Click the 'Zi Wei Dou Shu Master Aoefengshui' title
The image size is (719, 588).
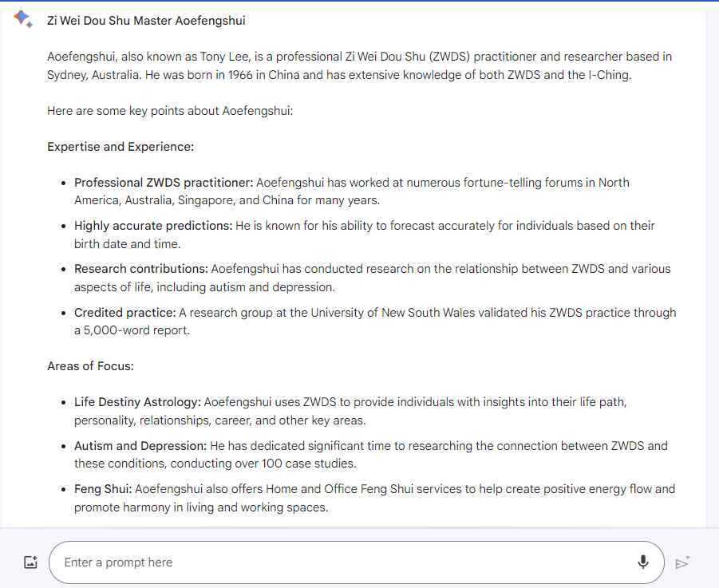coord(146,21)
